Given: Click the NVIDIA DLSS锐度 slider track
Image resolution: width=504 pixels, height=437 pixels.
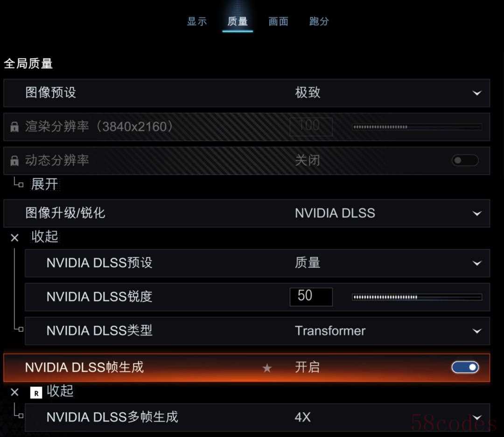Looking at the screenshot, I should 417,297.
